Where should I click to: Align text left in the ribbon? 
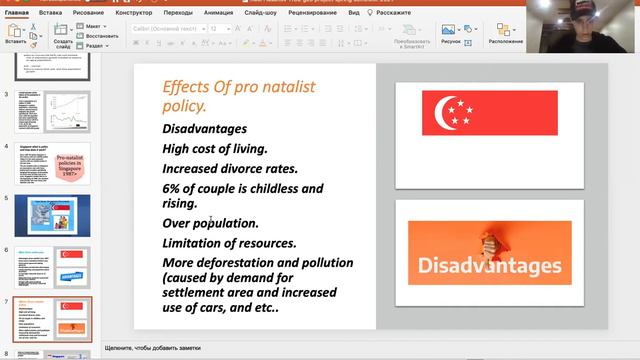pyautogui.click(x=287, y=43)
